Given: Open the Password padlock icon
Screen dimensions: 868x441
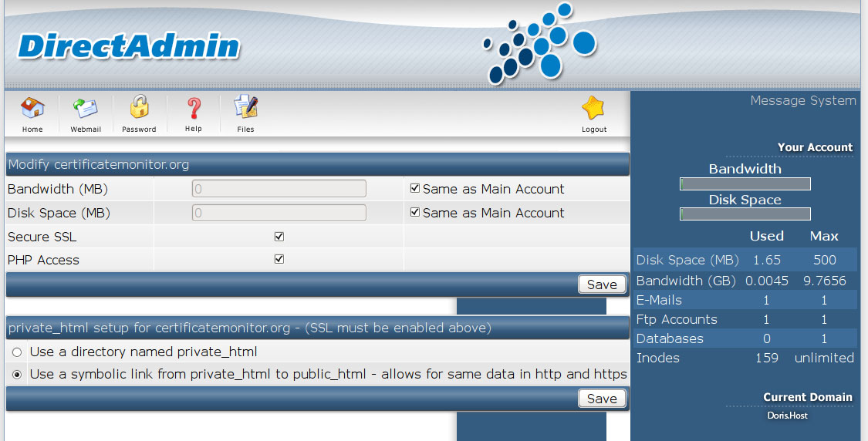Looking at the screenshot, I should pyautogui.click(x=140, y=106).
